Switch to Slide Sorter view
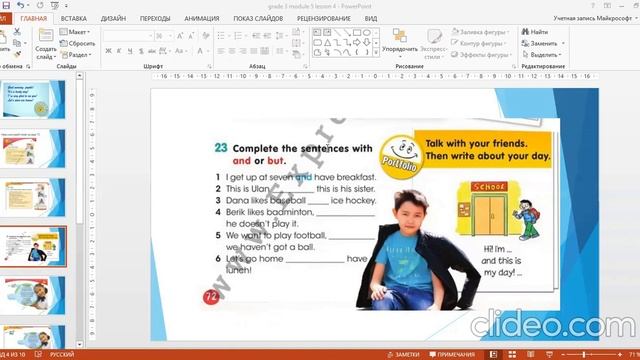 (x=512, y=354)
